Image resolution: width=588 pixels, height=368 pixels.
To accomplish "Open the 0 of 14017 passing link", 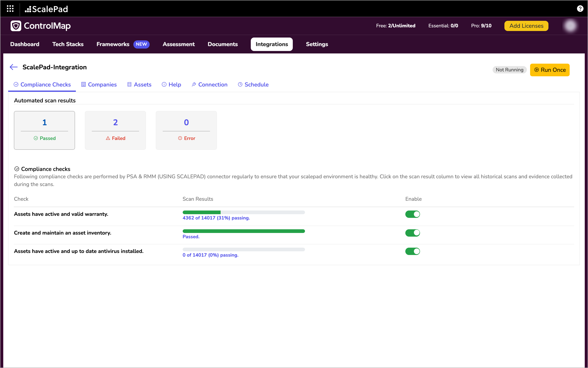I will 210,255.
